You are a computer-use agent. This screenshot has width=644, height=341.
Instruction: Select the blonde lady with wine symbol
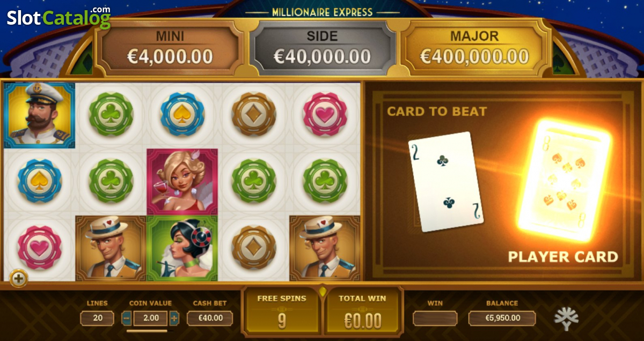click(x=182, y=182)
